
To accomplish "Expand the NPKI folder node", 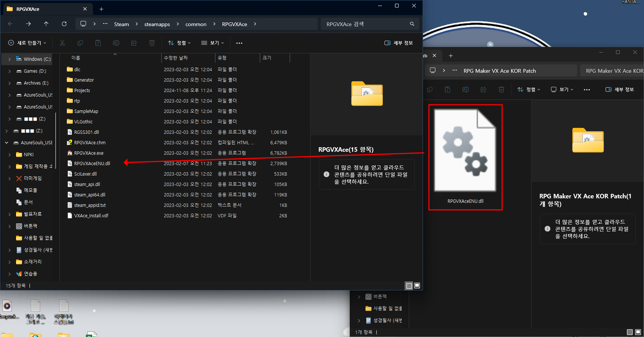I will coord(9,154).
